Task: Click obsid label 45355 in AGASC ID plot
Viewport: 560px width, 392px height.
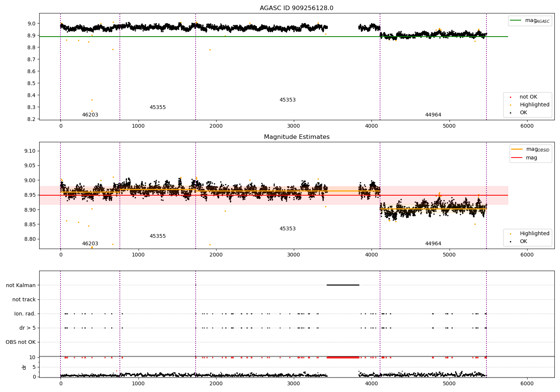Action: pos(158,108)
